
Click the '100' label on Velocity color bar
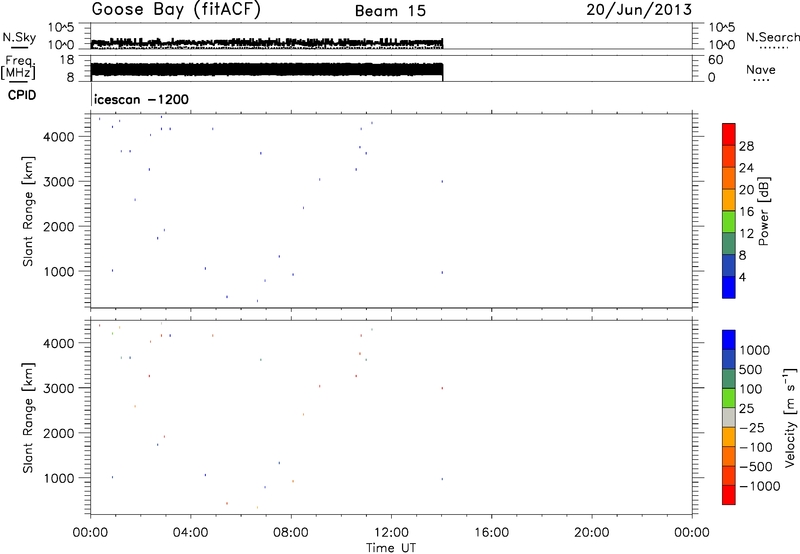coord(751,389)
